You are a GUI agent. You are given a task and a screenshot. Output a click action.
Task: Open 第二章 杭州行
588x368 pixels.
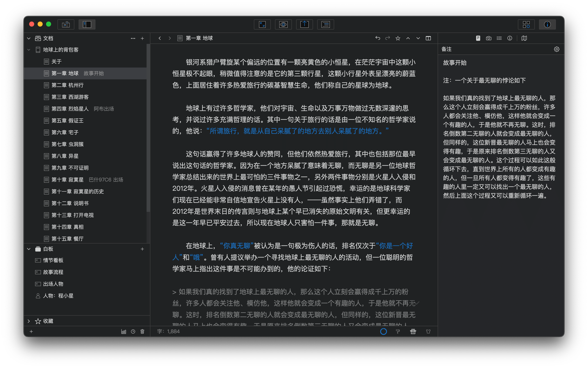click(85, 85)
